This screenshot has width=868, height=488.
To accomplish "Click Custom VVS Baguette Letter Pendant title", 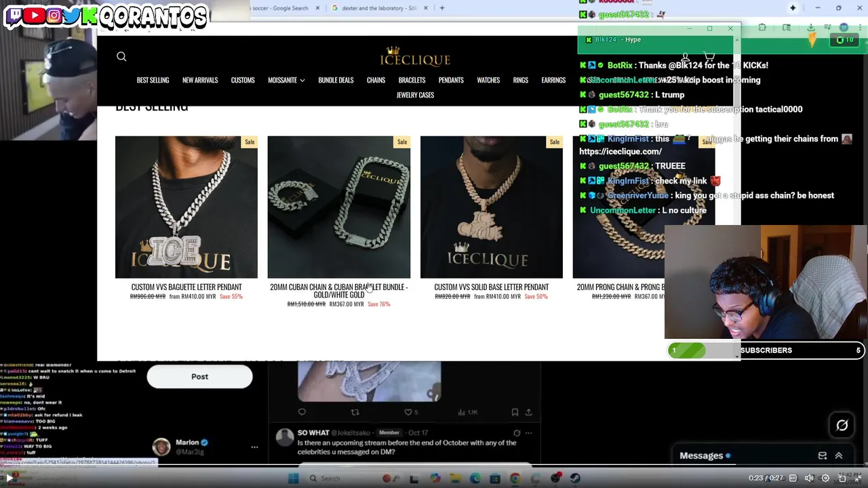I will point(186,287).
